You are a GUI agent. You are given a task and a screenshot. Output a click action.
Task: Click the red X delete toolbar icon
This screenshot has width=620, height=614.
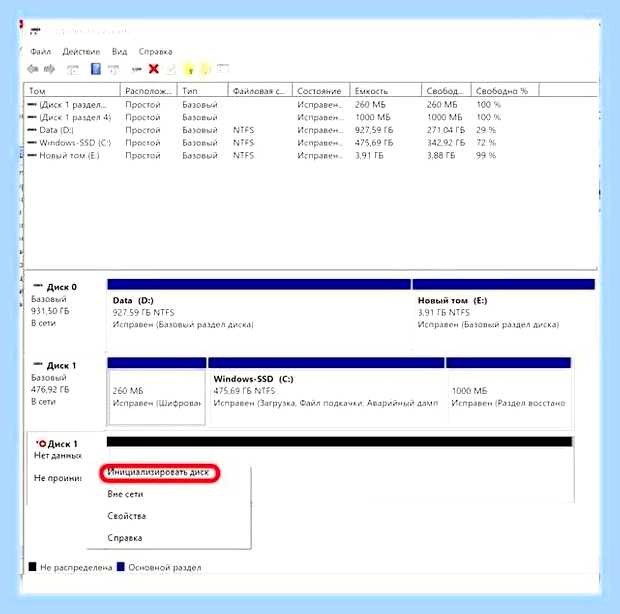pos(154,69)
